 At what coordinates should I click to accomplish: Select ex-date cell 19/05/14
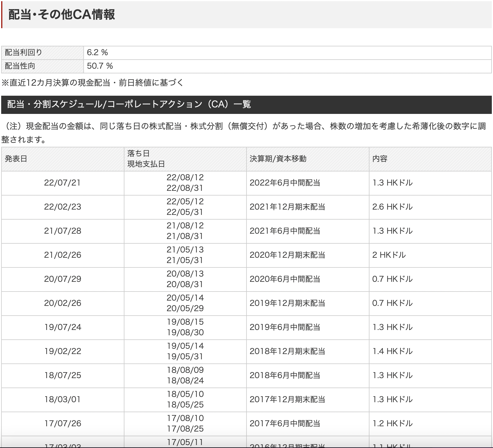[x=185, y=352]
